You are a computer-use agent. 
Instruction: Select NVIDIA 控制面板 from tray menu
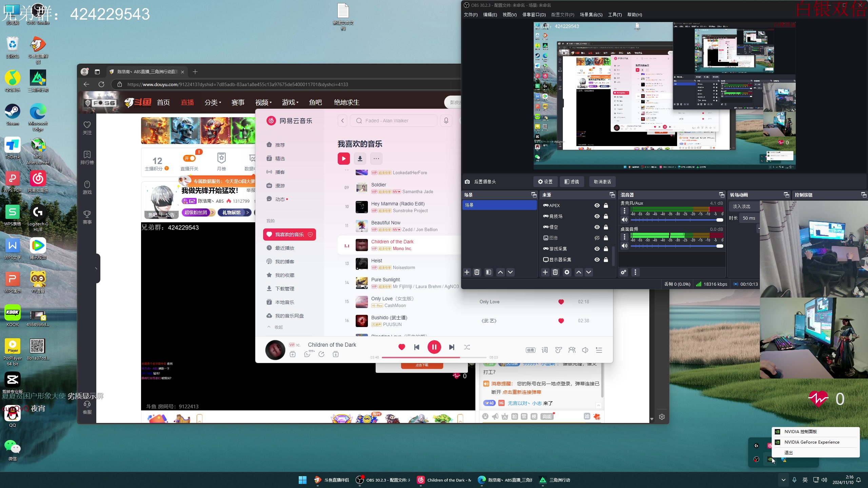(x=815, y=431)
